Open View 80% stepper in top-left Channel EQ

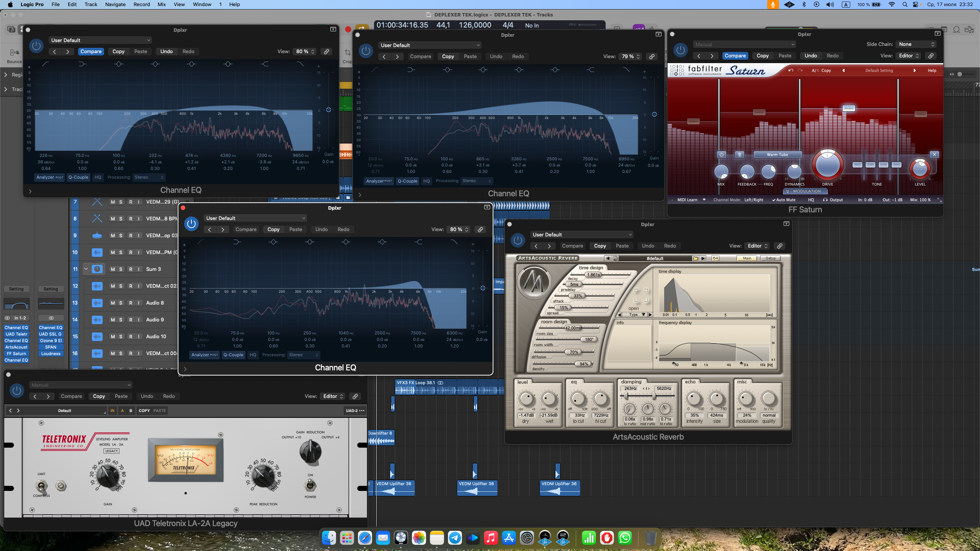coord(305,51)
